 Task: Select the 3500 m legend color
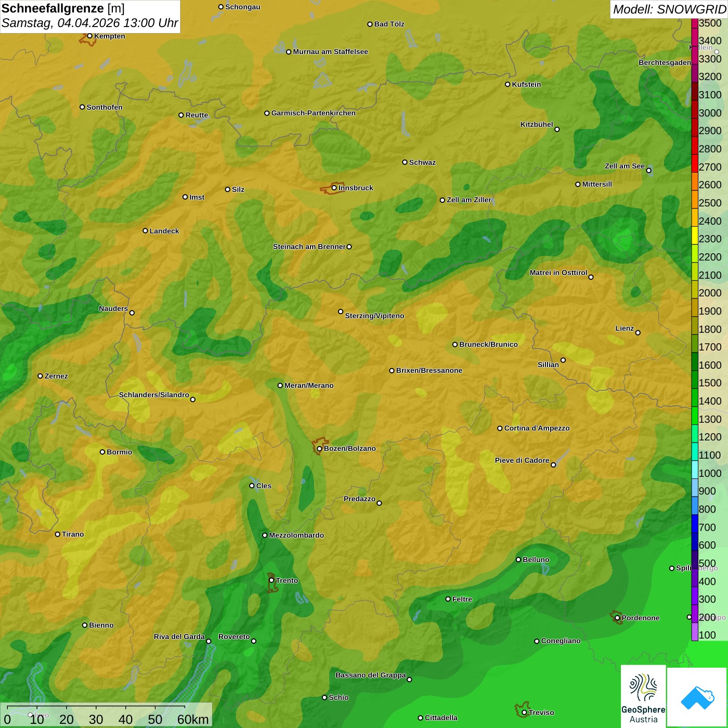(695, 23)
